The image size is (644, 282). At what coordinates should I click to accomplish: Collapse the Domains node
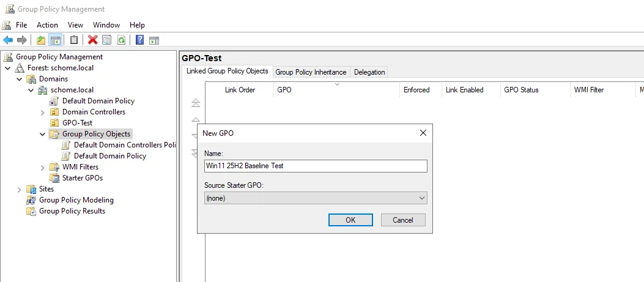coord(20,79)
